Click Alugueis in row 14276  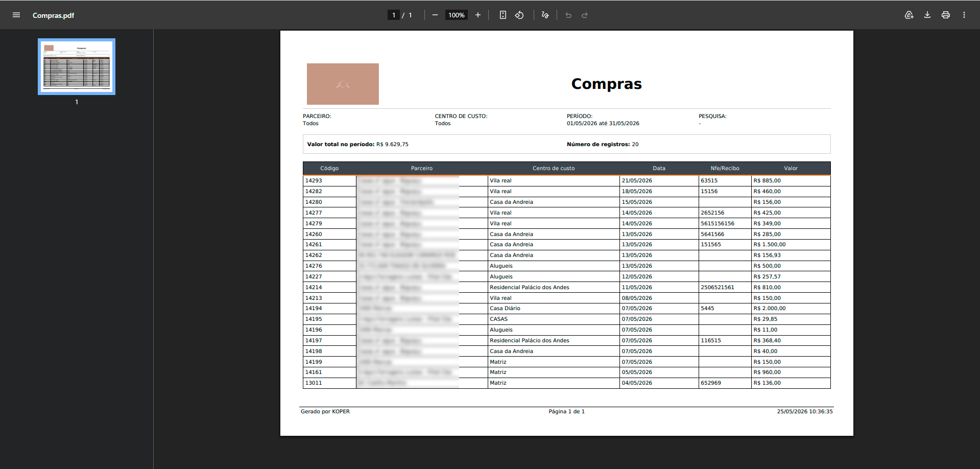coord(501,266)
